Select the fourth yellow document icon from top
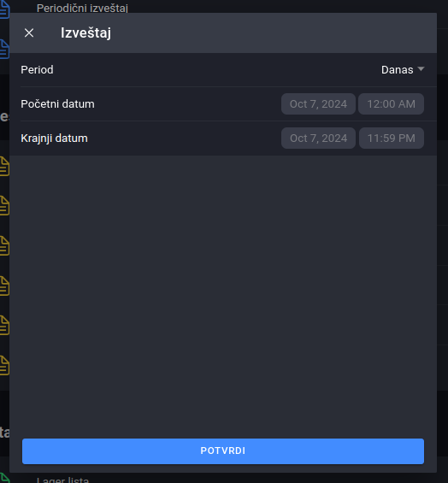This screenshot has height=483, width=448. click(4, 286)
